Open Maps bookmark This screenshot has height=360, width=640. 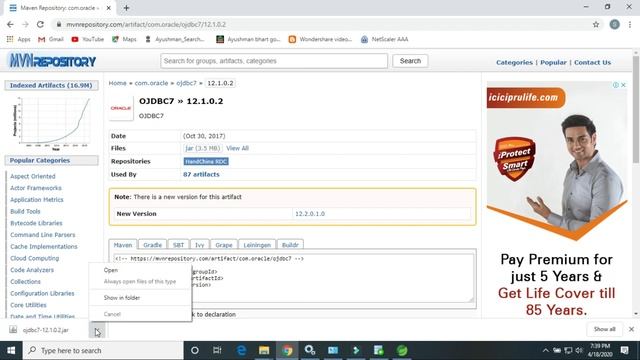(x=124, y=39)
